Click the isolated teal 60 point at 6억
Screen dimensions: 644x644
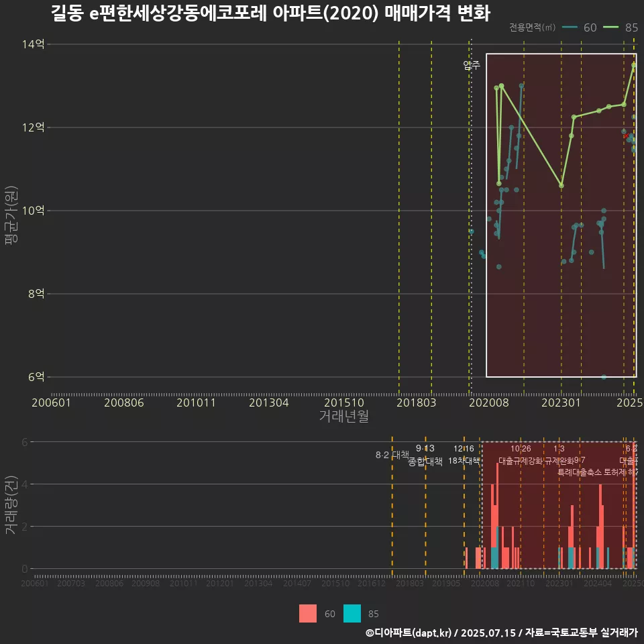coord(604,377)
